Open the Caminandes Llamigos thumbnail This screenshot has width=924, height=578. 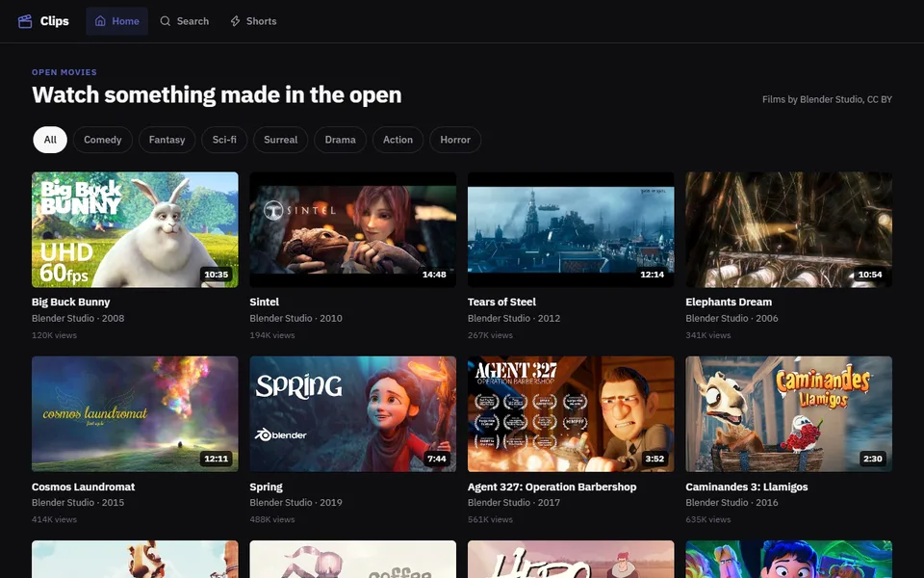789,414
